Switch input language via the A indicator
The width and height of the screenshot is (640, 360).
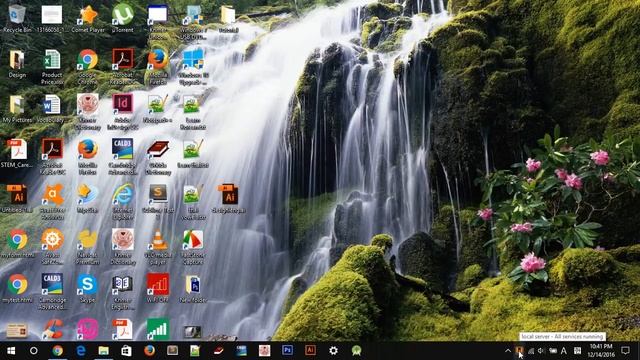pos(564,351)
